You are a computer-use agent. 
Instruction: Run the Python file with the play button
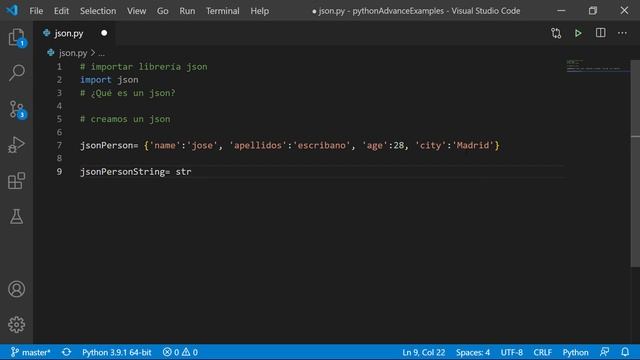click(578, 33)
